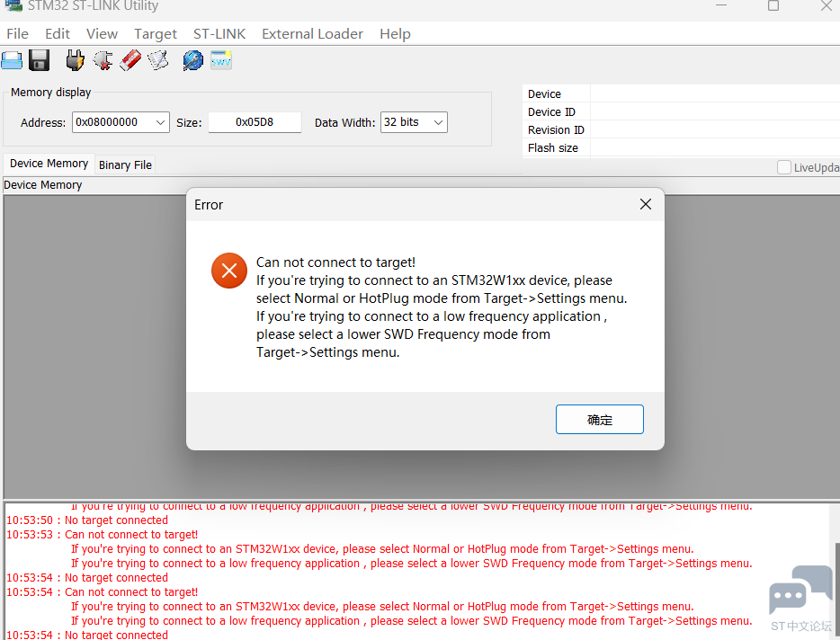This screenshot has width=840, height=640.
Task: Switch to the Device Memory tab
Action: (49, 164)
